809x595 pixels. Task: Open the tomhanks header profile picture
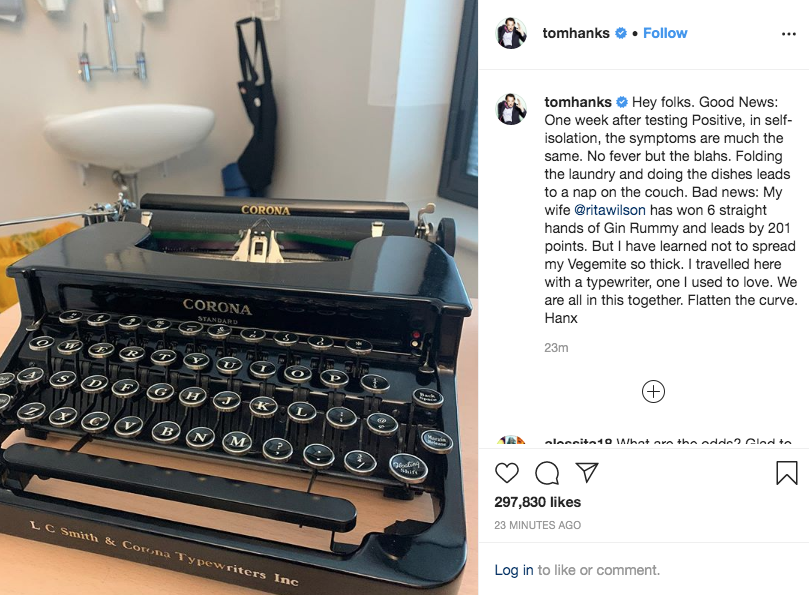click(x=511, y=33)
